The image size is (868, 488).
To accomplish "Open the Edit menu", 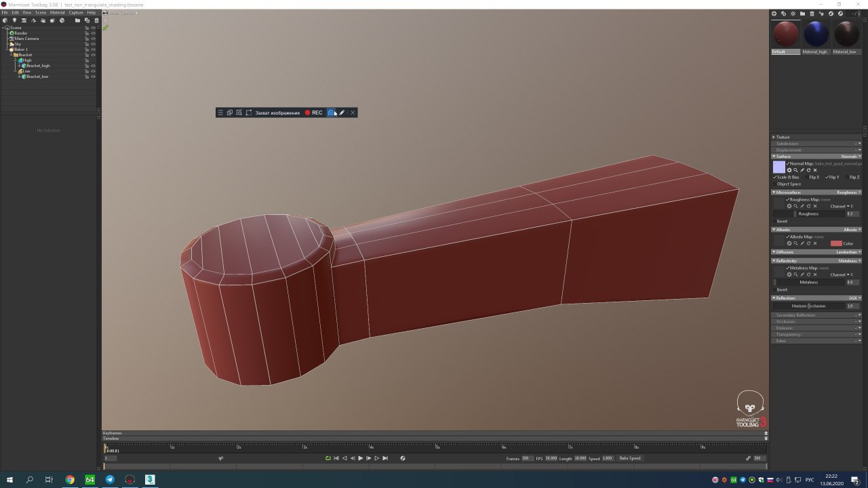I will 15,12.
